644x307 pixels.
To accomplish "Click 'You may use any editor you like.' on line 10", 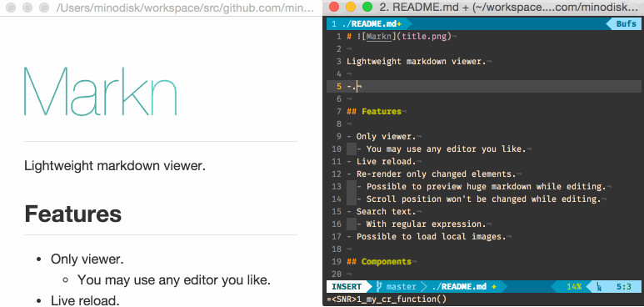I will click(x=446, y=149).
